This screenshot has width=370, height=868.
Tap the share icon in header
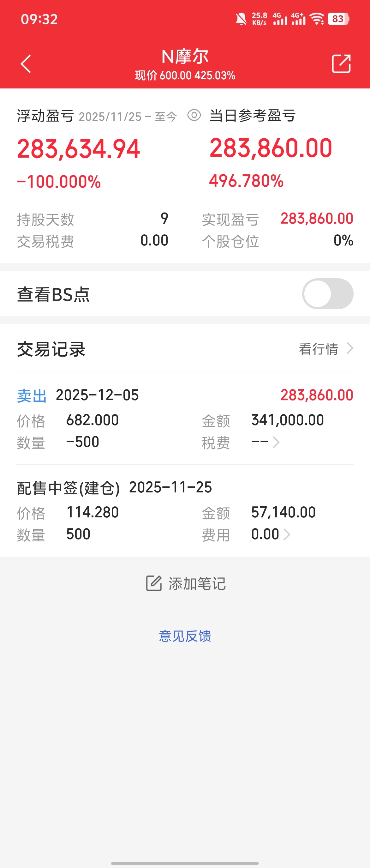[341, 64]
